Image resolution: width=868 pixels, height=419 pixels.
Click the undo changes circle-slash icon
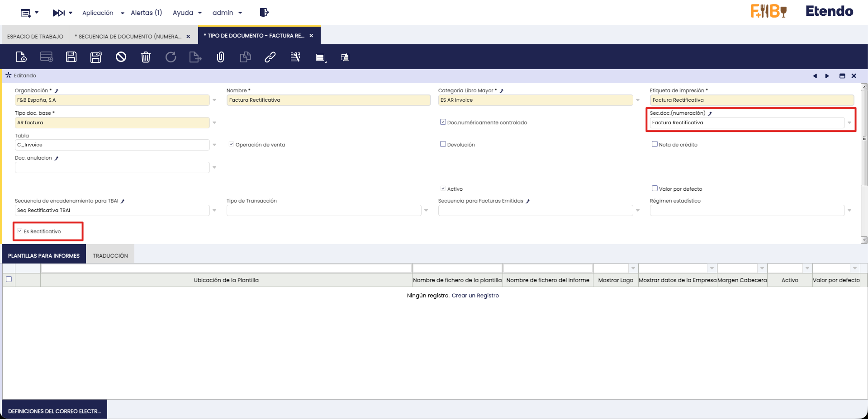[121, 57]
